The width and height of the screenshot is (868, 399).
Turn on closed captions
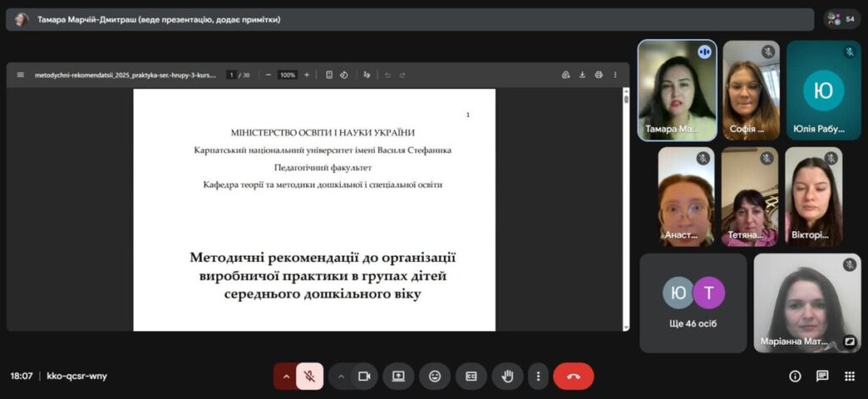(471, 376)
